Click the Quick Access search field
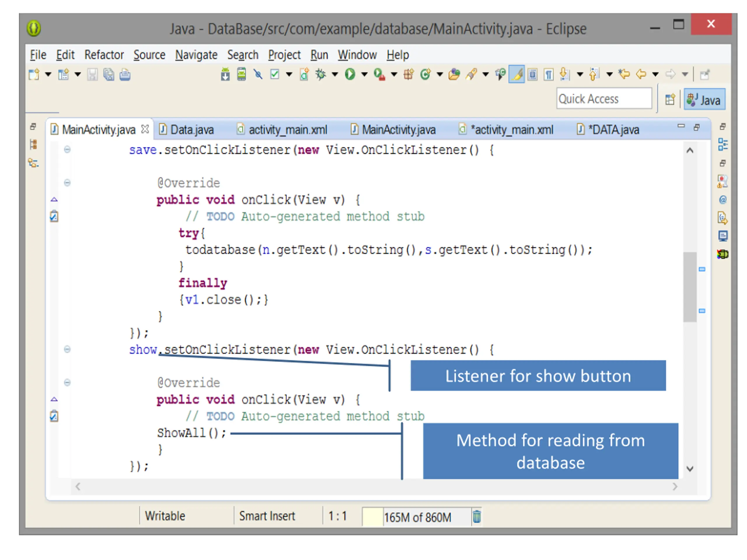 (x=604, y=99)
